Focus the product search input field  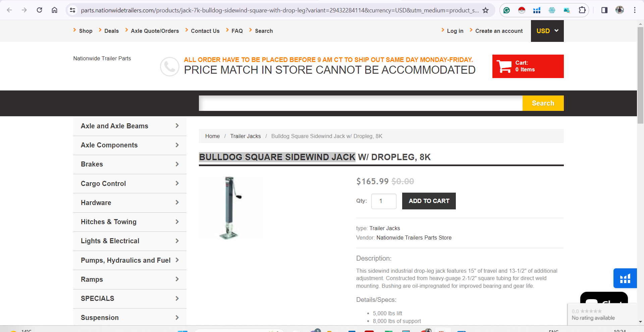pos(361,103)
